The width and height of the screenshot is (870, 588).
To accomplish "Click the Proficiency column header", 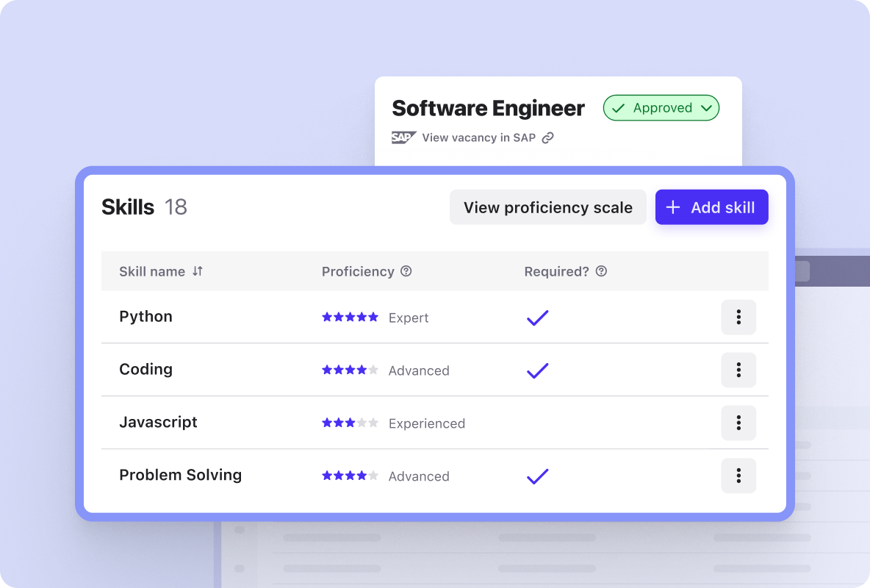I will 358,271.
